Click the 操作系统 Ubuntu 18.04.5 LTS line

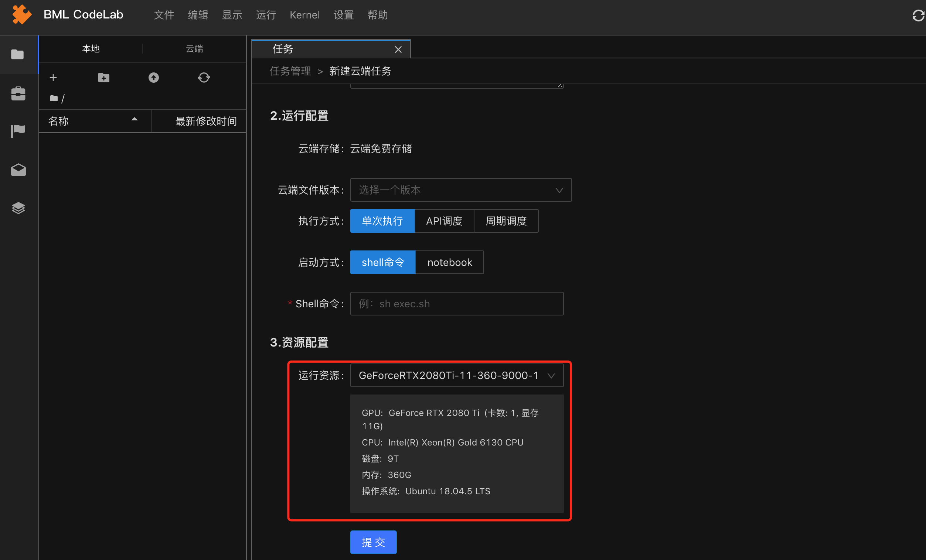point(426,491)
